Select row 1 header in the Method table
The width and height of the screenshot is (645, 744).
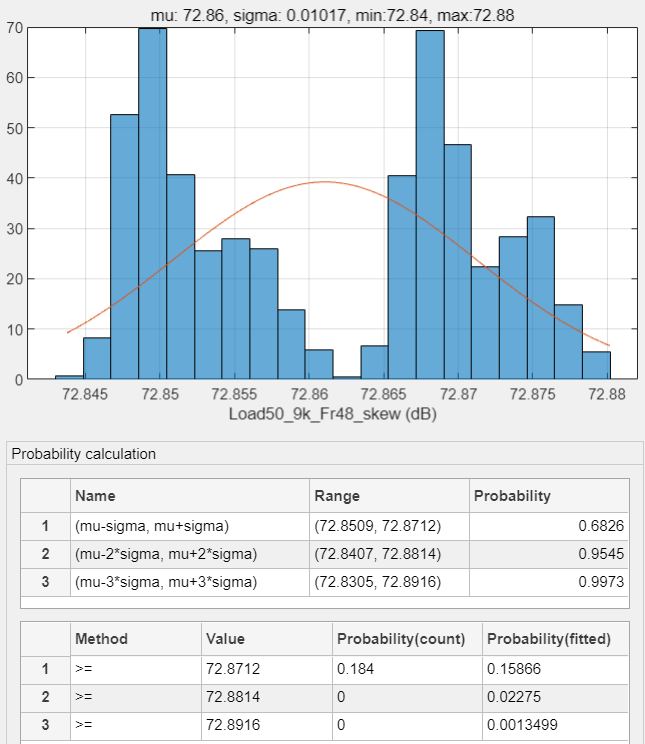tap(45, 669)
